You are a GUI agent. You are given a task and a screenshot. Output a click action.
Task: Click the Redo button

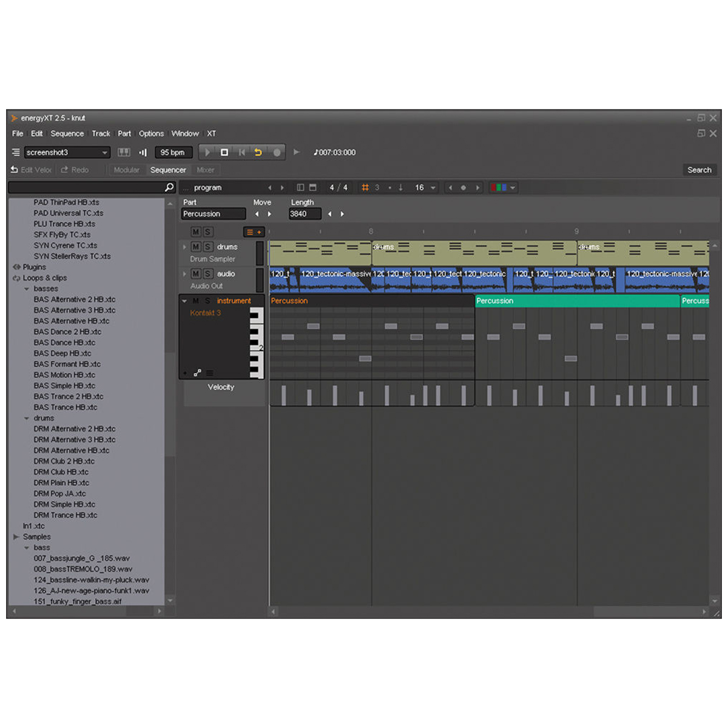pos(75,170)
